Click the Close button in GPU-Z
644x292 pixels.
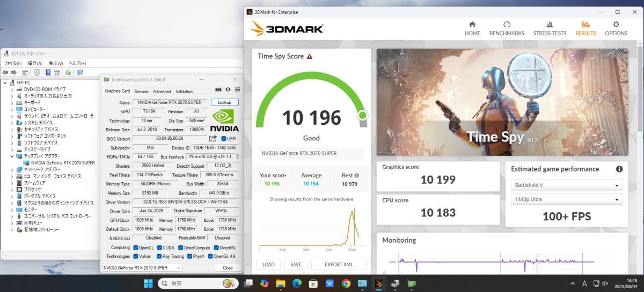pyautogui.click(x=228, y=267)
